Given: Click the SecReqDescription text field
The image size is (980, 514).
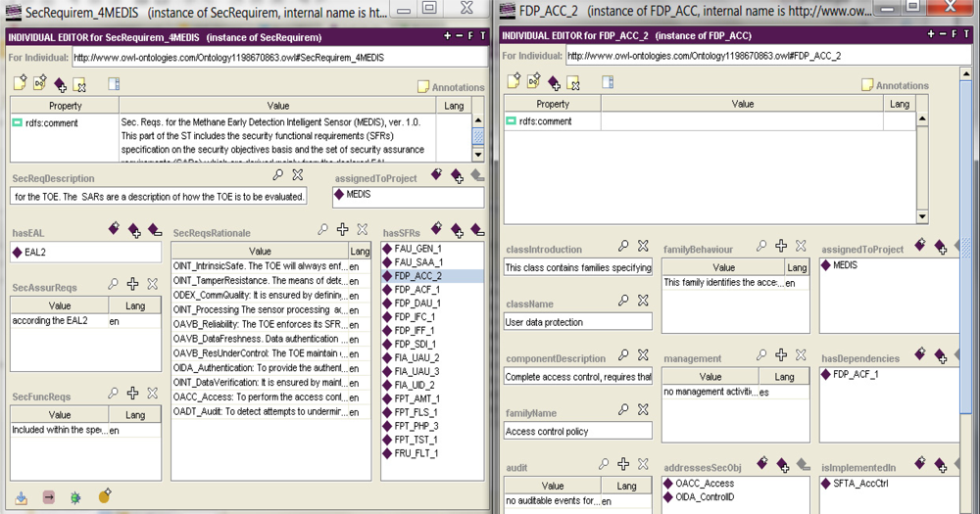Looking at the screenshot, I should (159, 197).
